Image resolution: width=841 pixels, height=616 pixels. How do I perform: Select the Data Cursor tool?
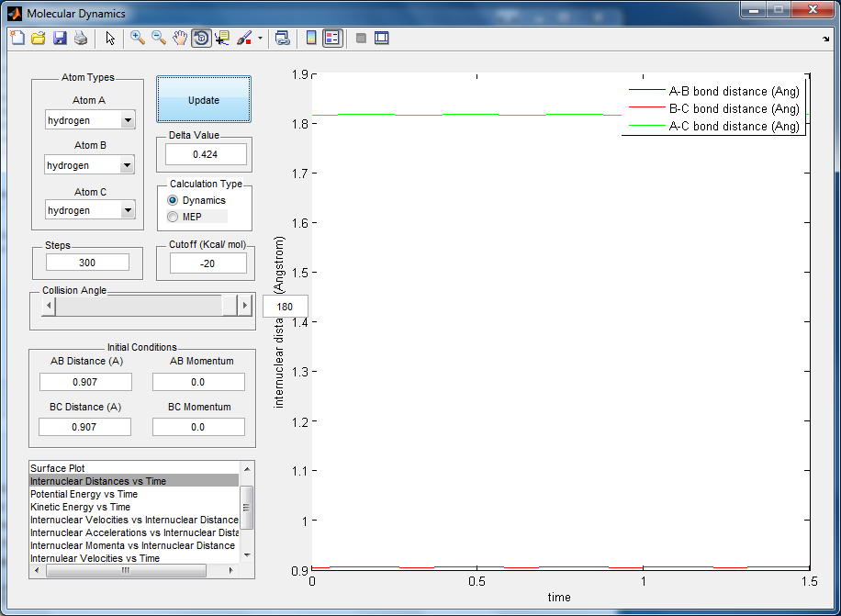(x=222, y=38)
